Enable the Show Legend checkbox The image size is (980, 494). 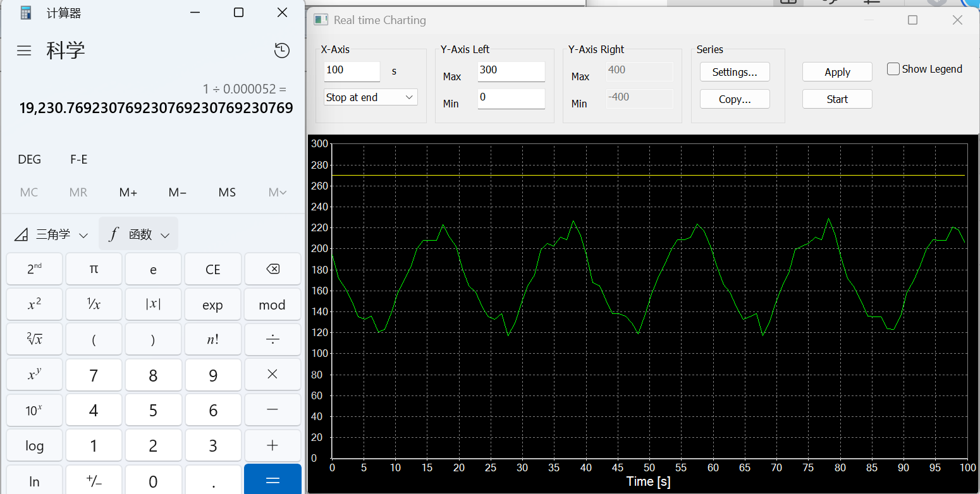click(x=893, y=69)
